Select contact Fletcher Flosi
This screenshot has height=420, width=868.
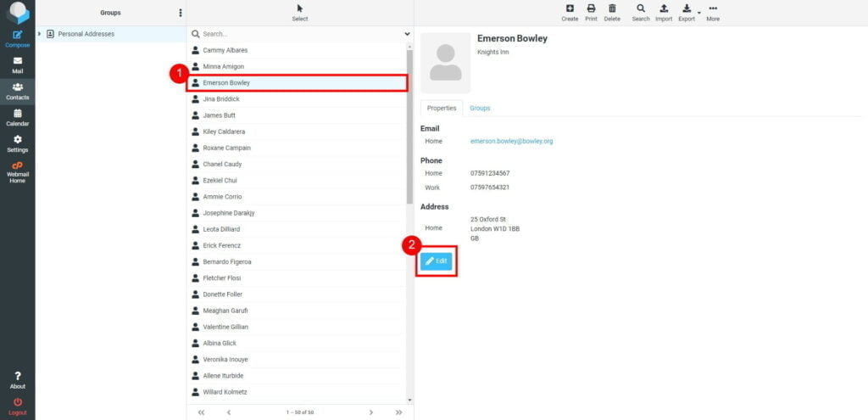coord(296,278)
